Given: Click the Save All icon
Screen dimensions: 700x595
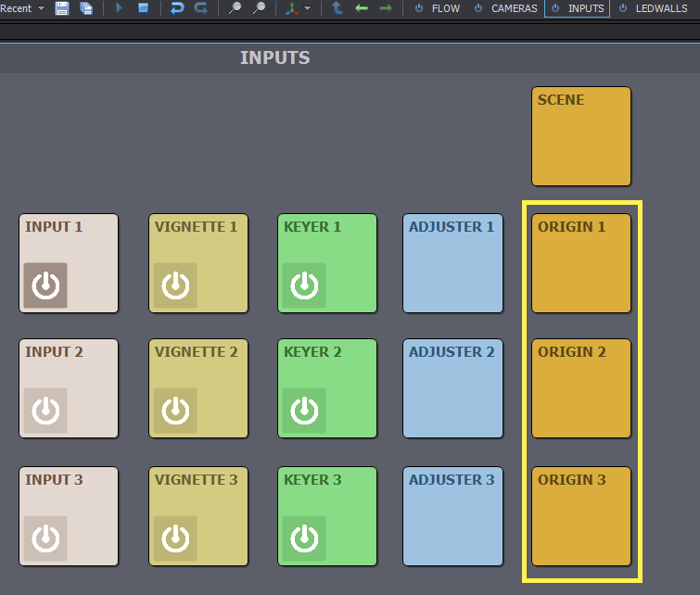Looking at the screenshot, I should point(86,8).
